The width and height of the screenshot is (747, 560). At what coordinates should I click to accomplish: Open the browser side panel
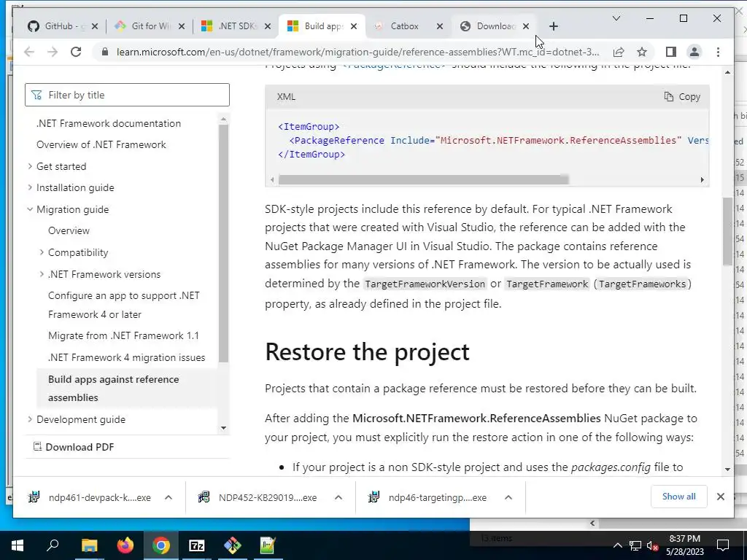click(x=671, y=52)
